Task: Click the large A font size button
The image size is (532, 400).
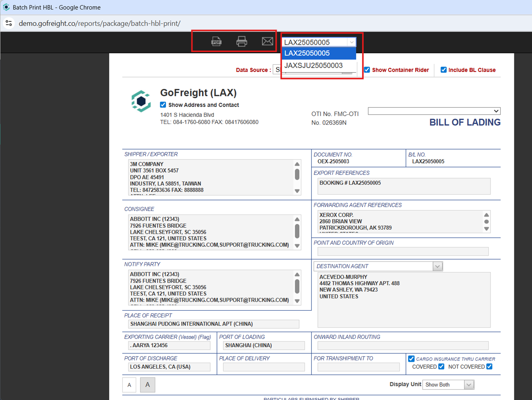Action: coord(147,384)
